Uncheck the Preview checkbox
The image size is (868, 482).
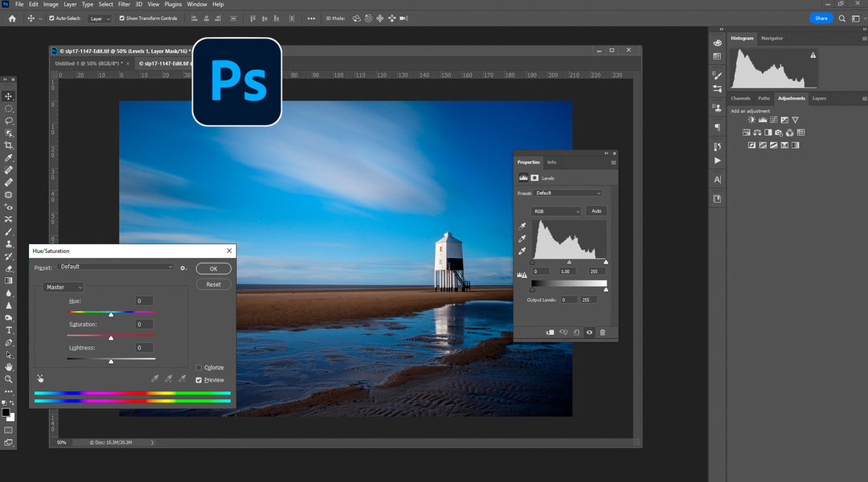[199, 380]
